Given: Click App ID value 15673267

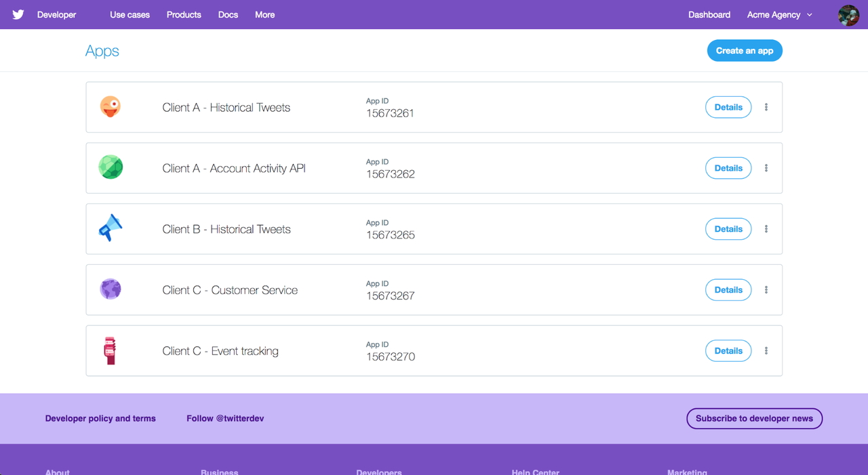Looking at the screenshot, I should (x=391, y=296).
